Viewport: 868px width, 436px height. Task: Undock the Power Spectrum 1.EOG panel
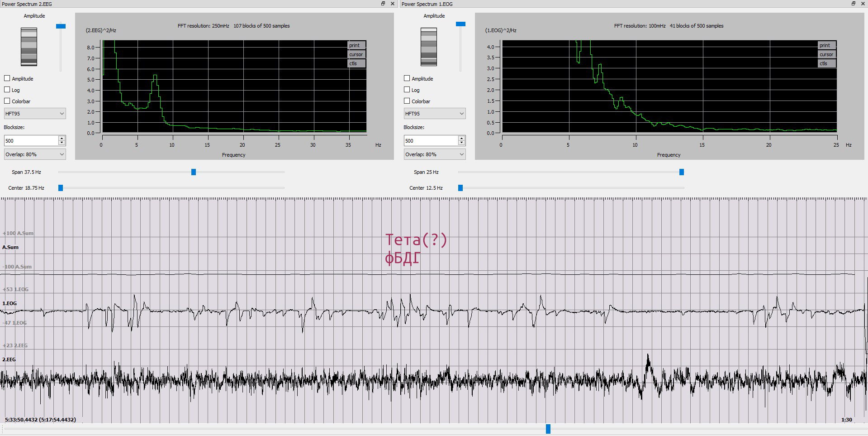854,4
